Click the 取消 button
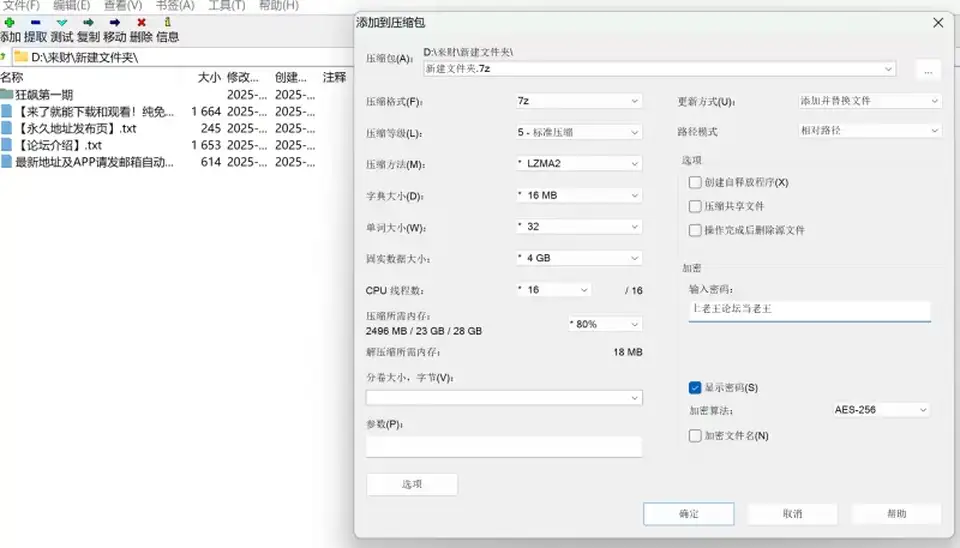This screenshot has height=548, width=960. click(x=792, y=514)
